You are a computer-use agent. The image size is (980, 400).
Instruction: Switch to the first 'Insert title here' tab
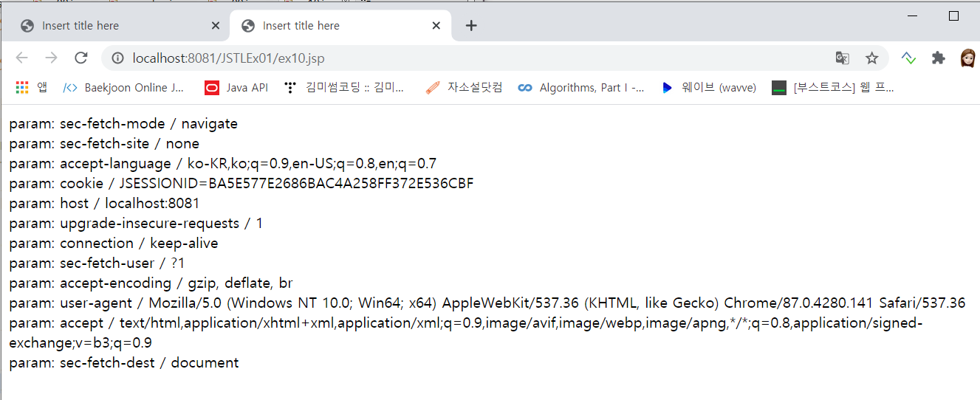click(115, 26)
